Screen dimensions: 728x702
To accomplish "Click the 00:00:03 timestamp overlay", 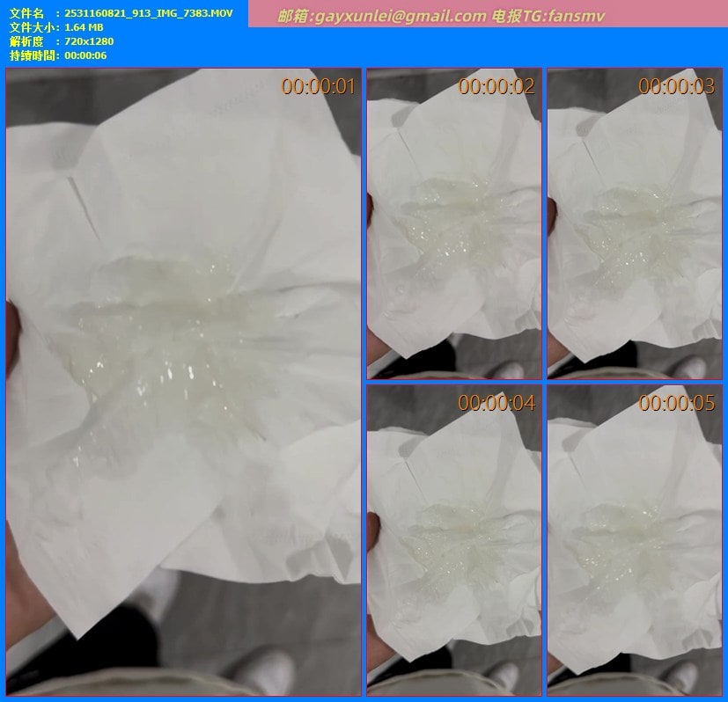I will pyautogui.click(x=676, y=86).
